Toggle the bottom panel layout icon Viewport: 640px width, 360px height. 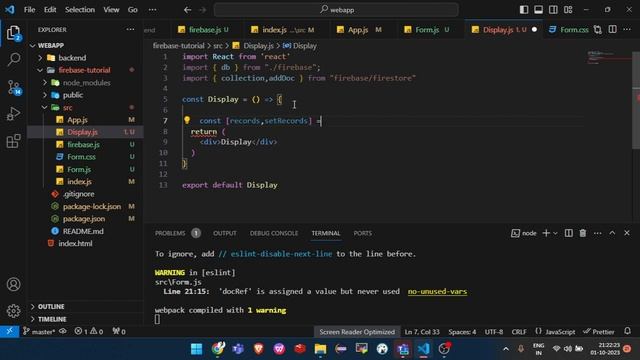(538, 10)
